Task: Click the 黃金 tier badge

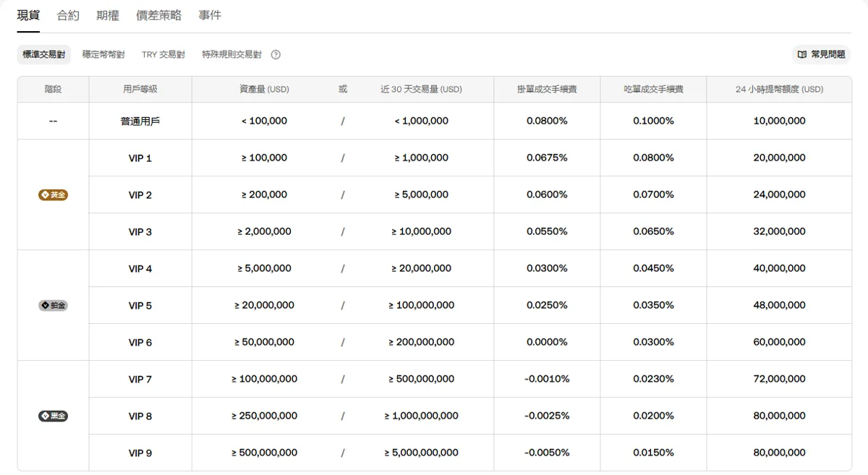Action: (53, 195)
